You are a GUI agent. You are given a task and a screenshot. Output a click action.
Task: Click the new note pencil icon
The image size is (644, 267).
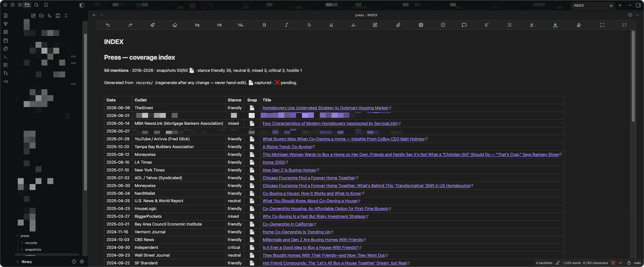tap(33, 16)
